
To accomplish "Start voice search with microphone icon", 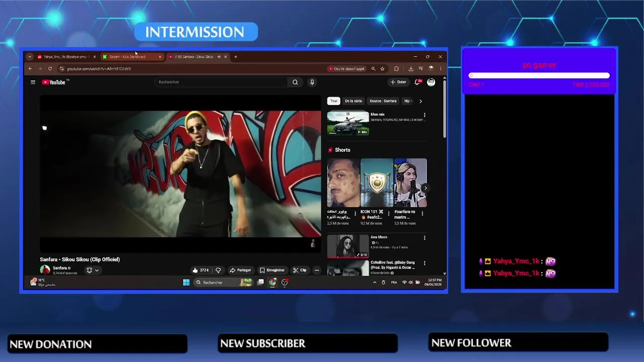I will point(312,82).
